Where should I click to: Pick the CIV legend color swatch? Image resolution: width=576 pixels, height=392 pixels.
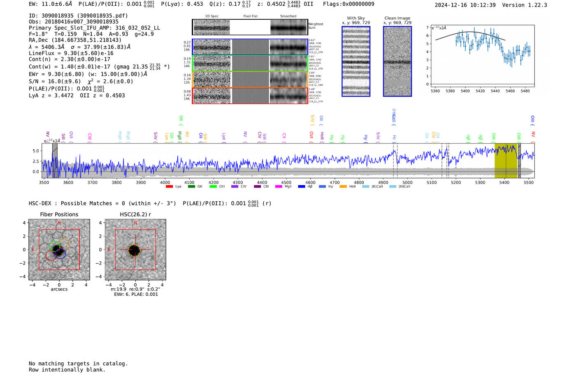tap(235, 187)
